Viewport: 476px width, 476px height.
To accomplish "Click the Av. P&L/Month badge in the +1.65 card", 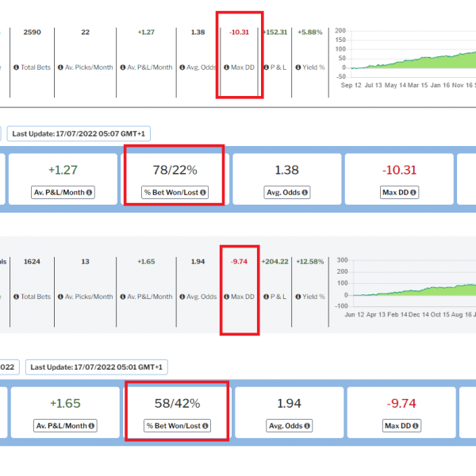I will 65,425.
